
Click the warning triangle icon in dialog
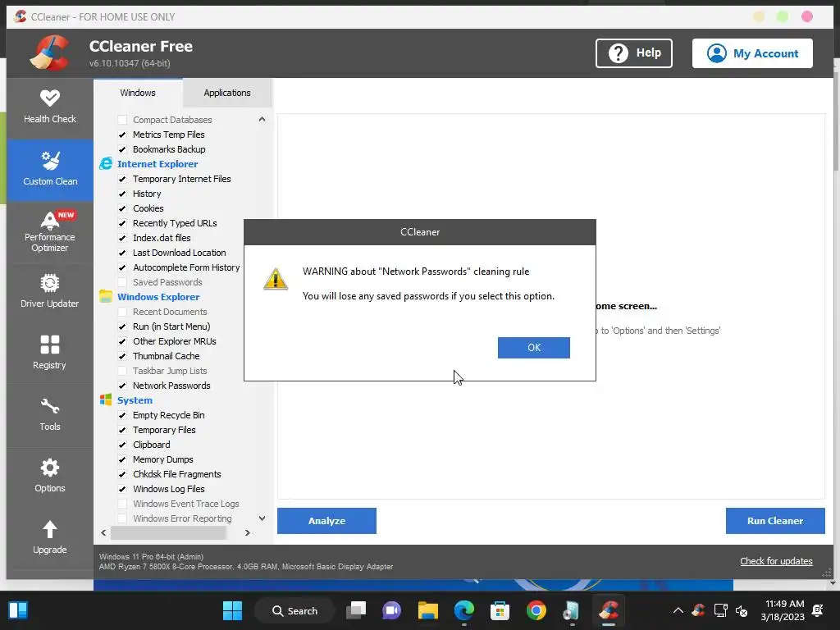pyautogui.click(x=276, y=279)
